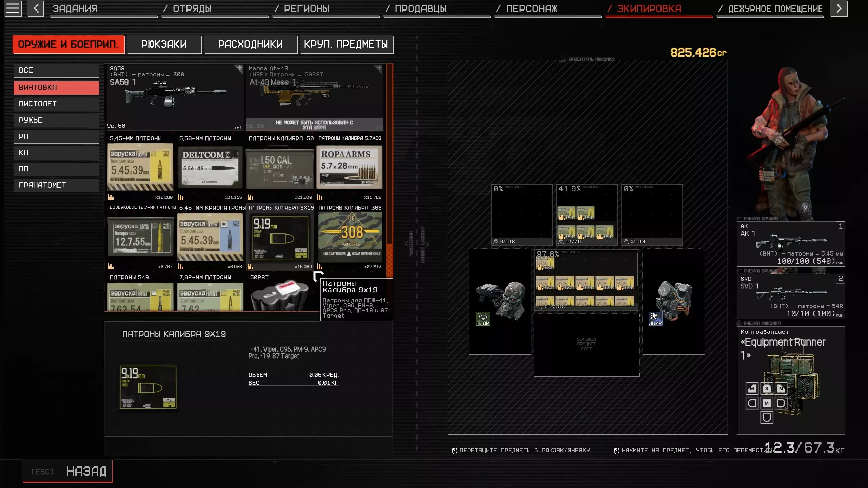Select the .50 CAL ammo box
Screen dimensions: 868x488
pos(280,167)
